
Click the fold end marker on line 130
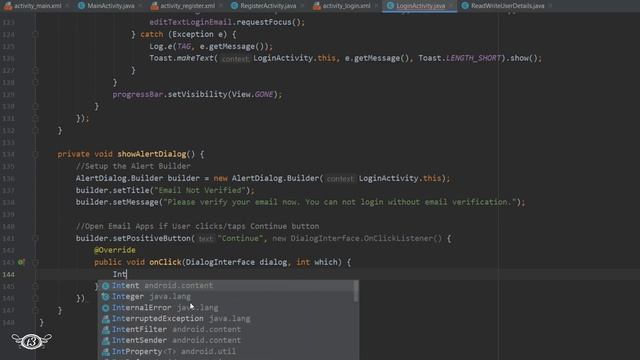click(36, 107)
